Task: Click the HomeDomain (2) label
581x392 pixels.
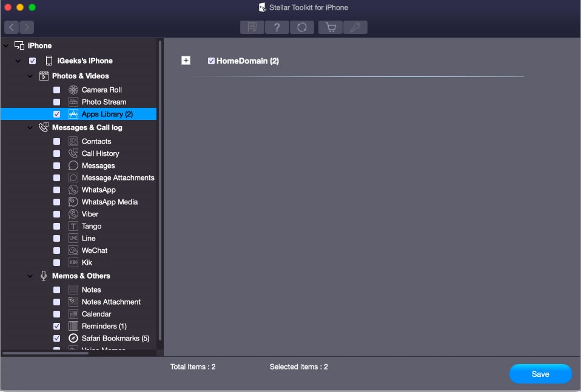Action: tap(247, 61)
